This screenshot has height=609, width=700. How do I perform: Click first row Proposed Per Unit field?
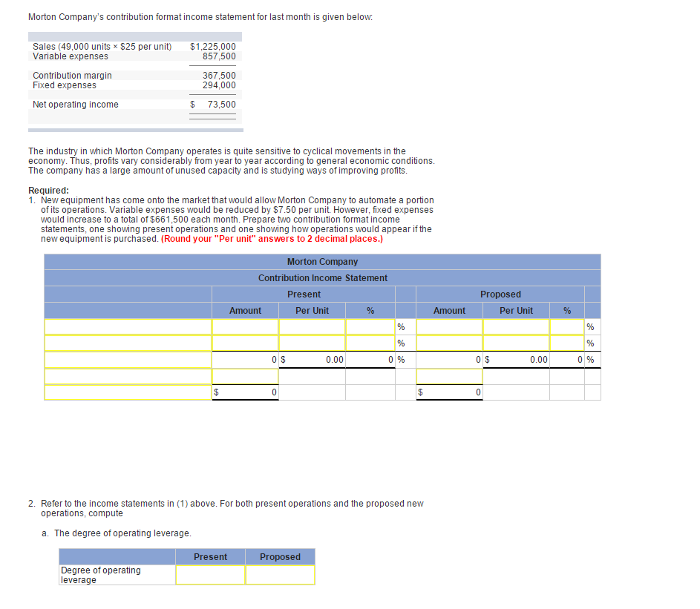pos(516,327)
